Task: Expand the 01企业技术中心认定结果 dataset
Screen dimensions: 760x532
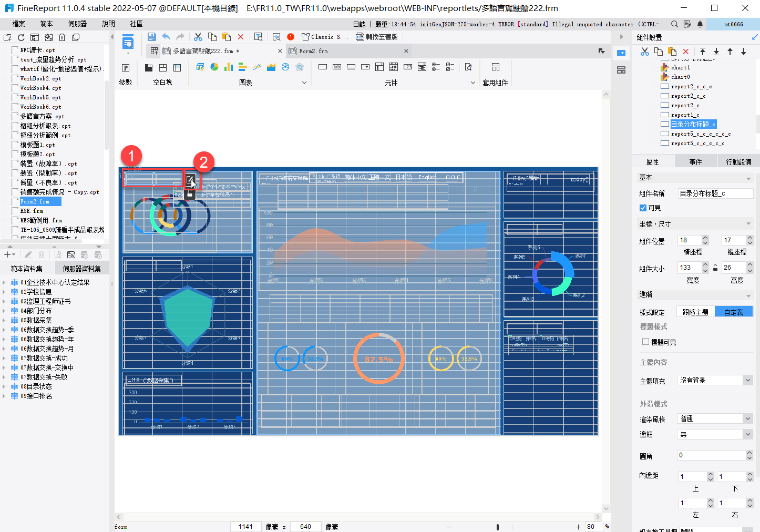Action: (4, 282)
